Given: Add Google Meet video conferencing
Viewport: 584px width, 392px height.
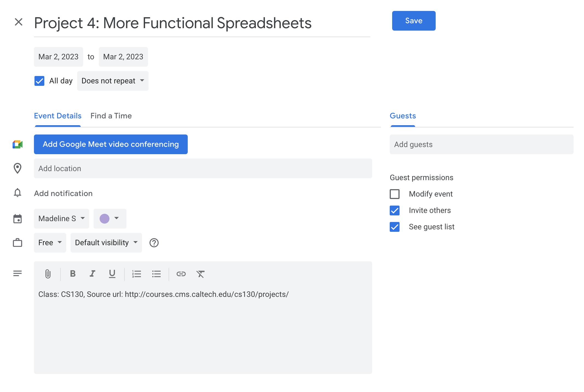Looking at the screenshot, I should [111, 144].
